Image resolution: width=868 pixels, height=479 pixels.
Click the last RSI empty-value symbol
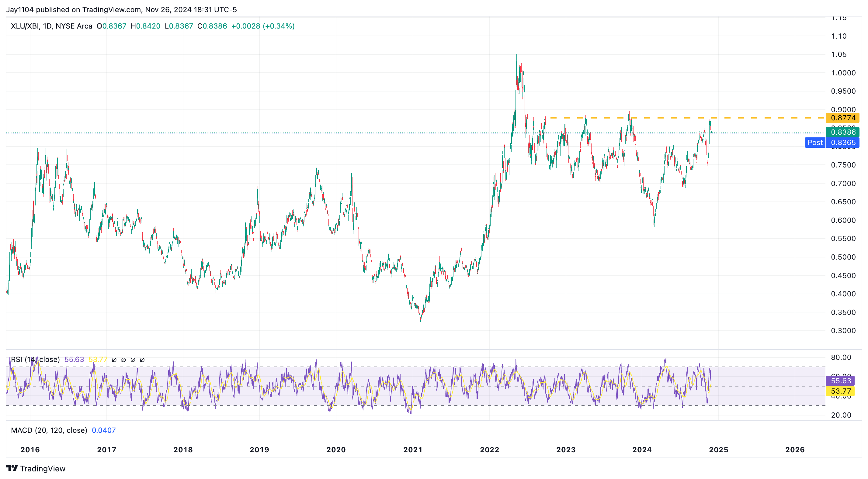coord(142,360)
